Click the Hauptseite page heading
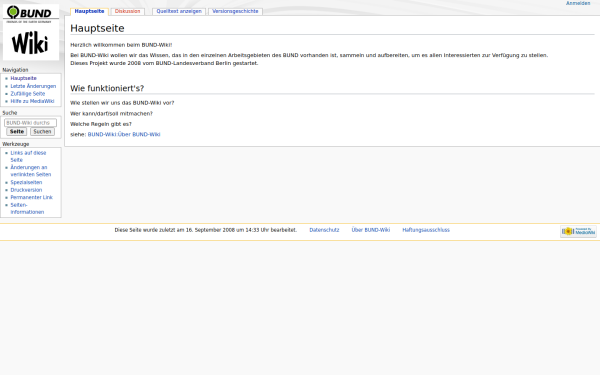Screen dimensions: 600x375 [x=97, y=28]
